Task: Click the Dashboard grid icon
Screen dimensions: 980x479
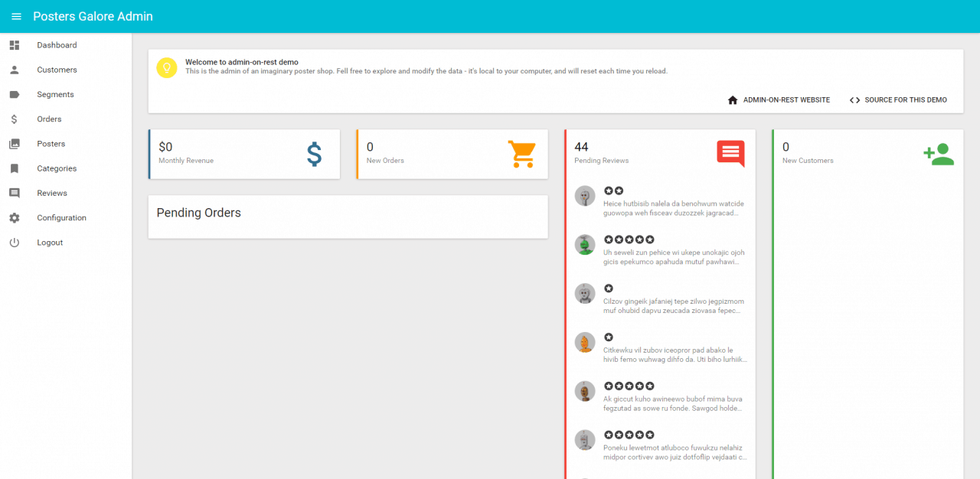Action: click(x=15, y=45)
